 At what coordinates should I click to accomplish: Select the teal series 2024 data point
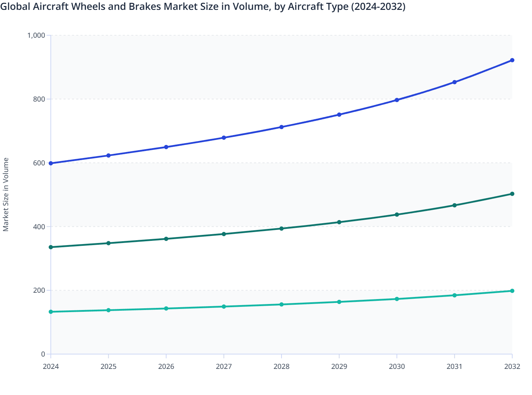pyautogui.click(x=51, y=311)
